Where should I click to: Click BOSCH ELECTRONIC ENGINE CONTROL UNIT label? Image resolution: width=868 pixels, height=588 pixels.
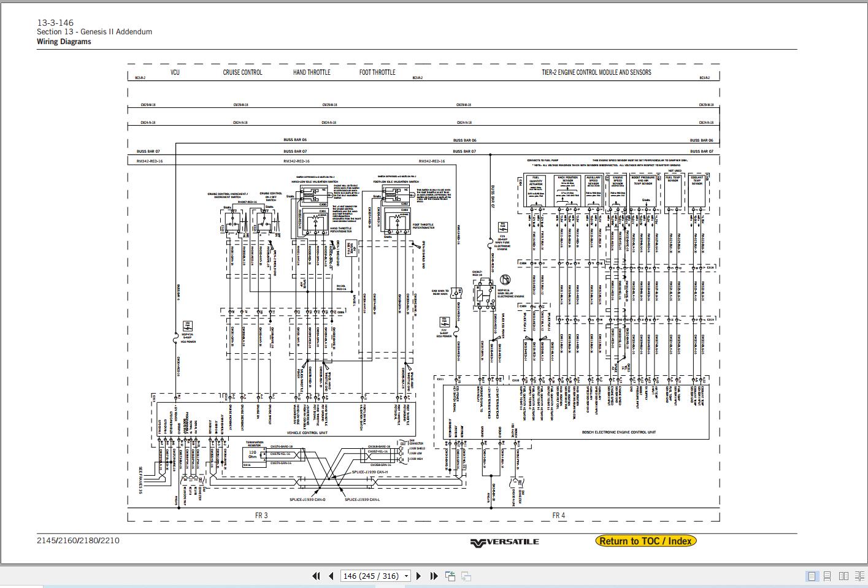coord(618,432)
